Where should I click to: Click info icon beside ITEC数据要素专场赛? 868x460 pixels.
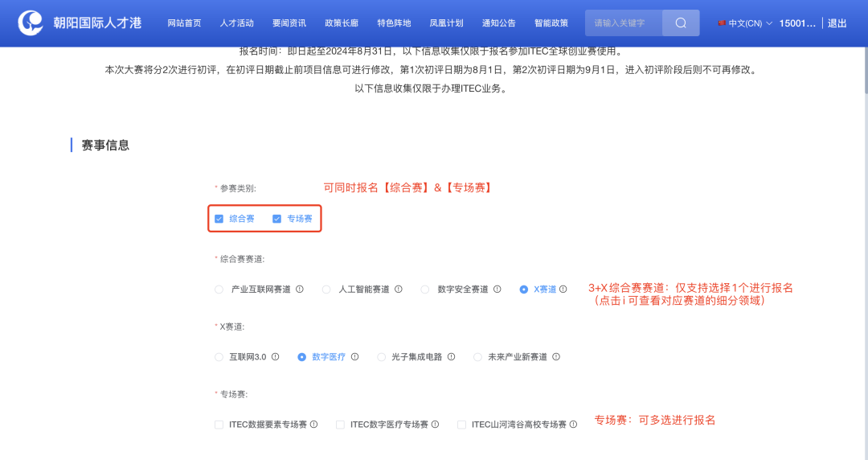(x=314, y=425)
